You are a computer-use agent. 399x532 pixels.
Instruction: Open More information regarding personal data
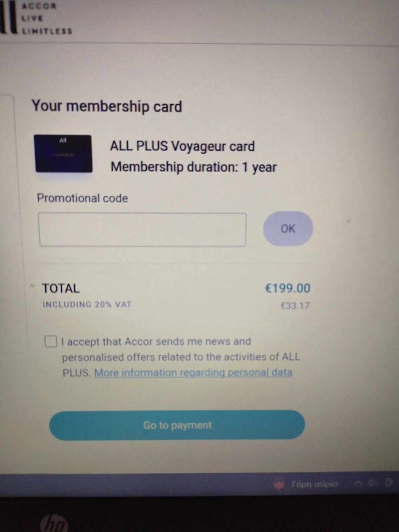coord(193,372)
